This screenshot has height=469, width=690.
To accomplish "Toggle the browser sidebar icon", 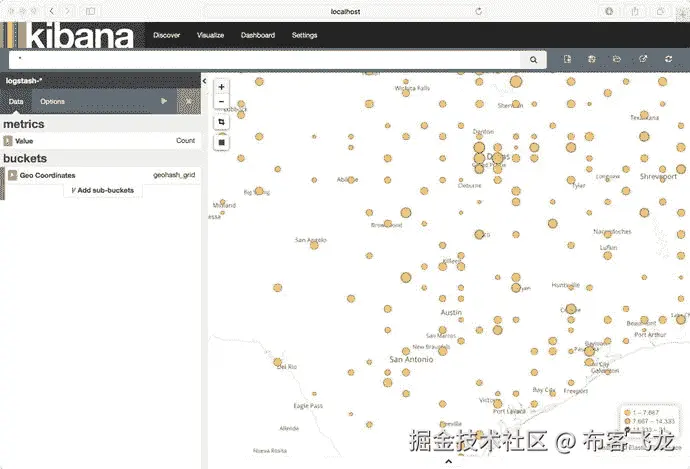I will [x=90, y=11].
